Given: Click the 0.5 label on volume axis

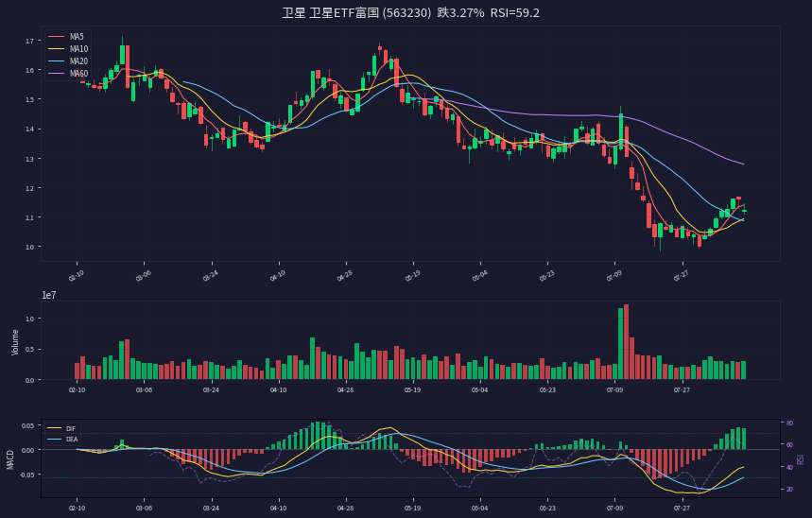Looking at the screenshot, I should [x=29, y=350].
